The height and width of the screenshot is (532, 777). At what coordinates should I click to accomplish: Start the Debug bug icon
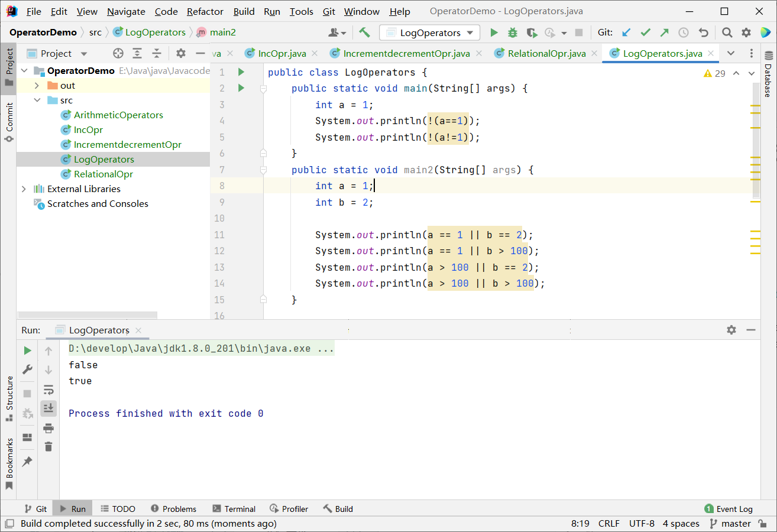coord(513,33)
